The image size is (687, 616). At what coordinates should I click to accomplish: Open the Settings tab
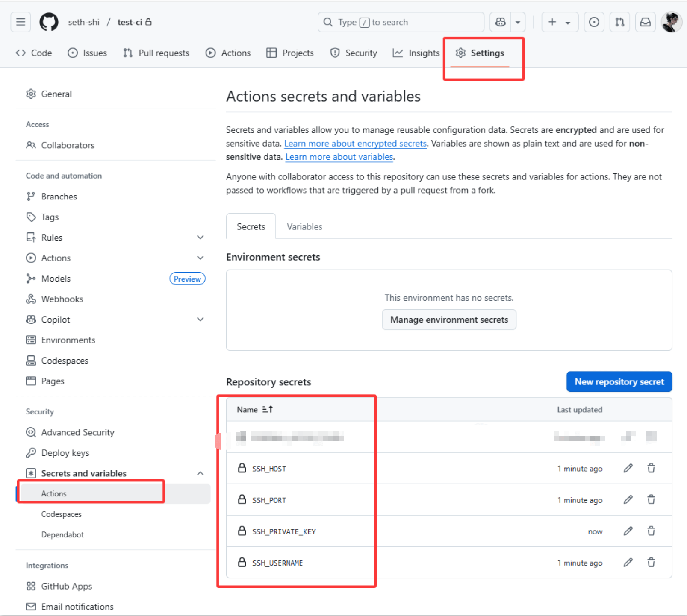(x=480, y=53)
